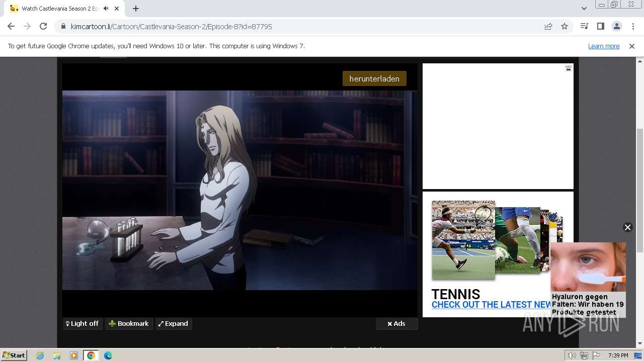Open network icon in system tray
Viewport: 644px width, 362px height.
point(584,355)
